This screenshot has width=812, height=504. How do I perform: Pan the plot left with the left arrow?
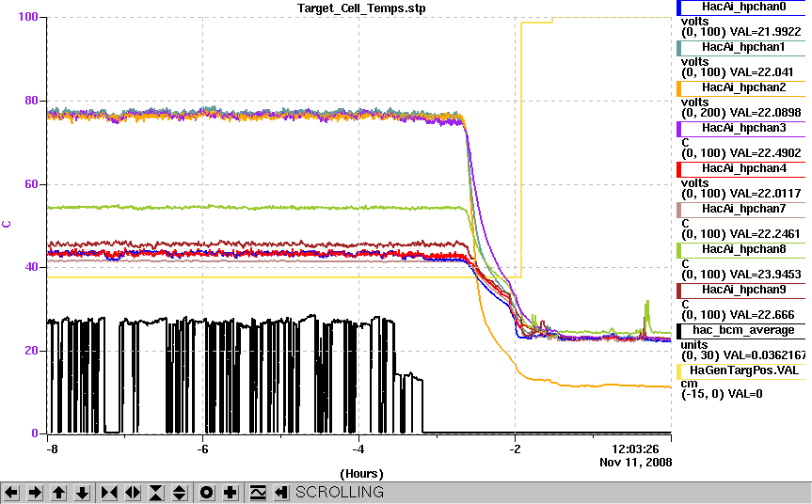(x=11, y=492)
